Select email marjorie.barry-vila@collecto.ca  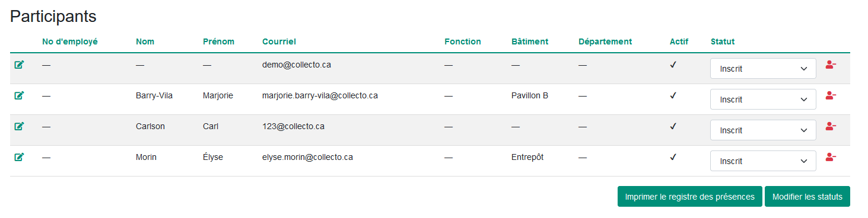(x=320, y=95)
